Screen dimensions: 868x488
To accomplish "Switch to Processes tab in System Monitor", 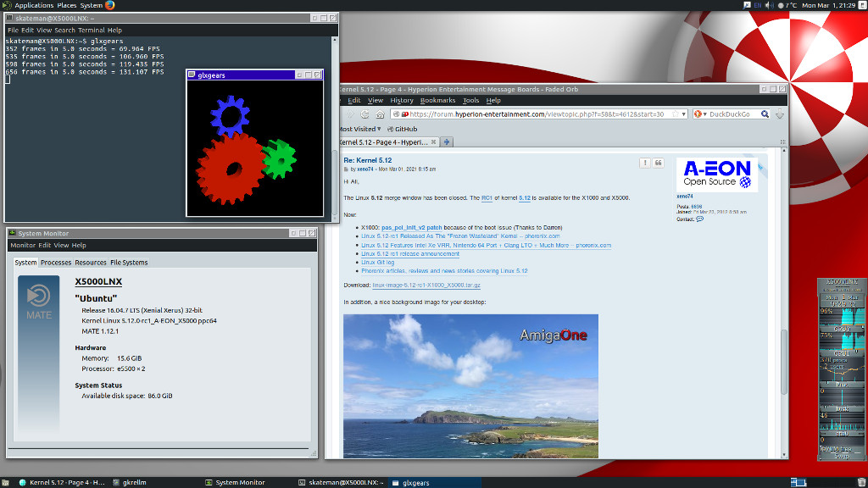I will (x=56, y=263).
